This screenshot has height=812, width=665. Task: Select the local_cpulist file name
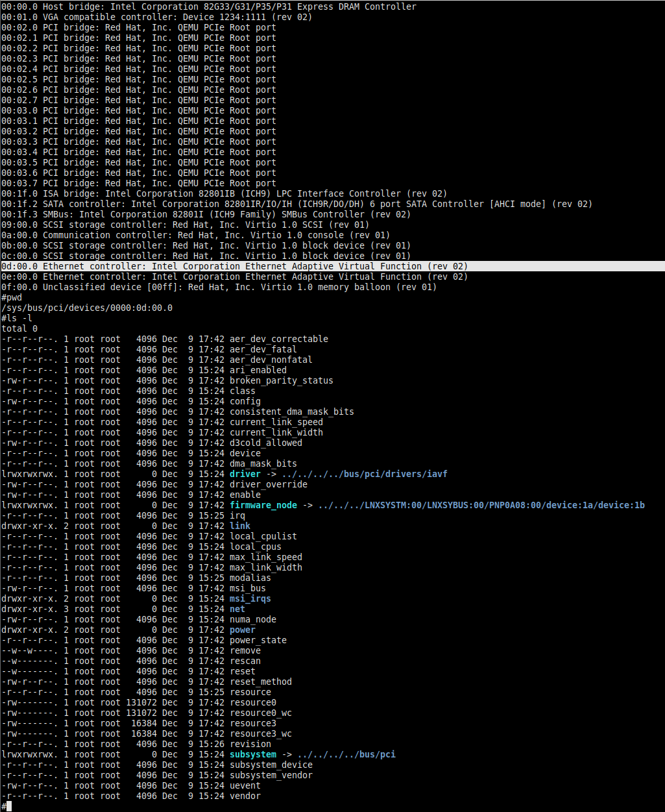263,536
